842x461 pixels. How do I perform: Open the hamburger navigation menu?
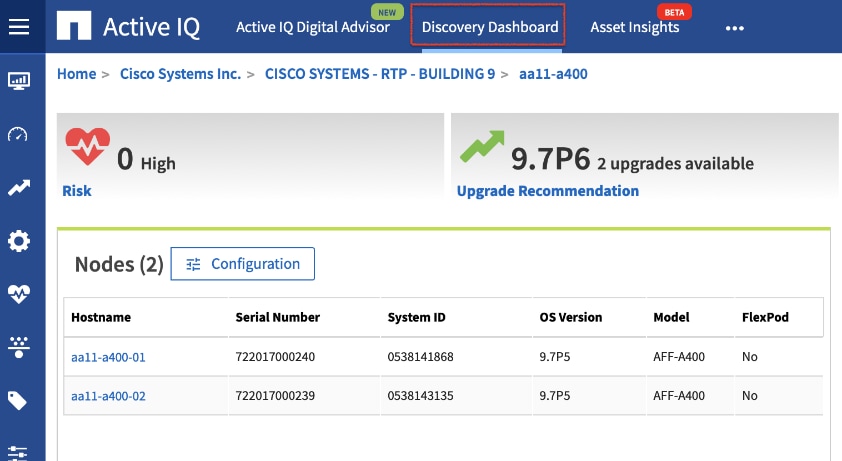[19, 26]
